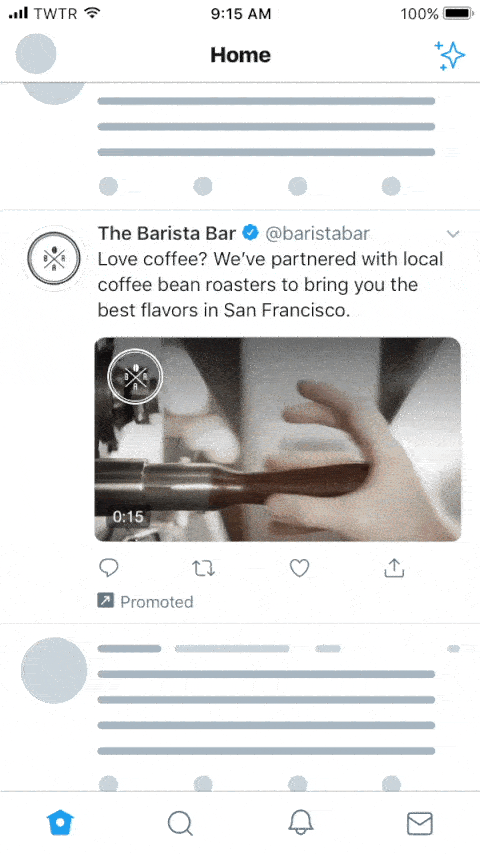Expand the tweet options chevron
The image size is (480, 854).
[x=453, y=234]
